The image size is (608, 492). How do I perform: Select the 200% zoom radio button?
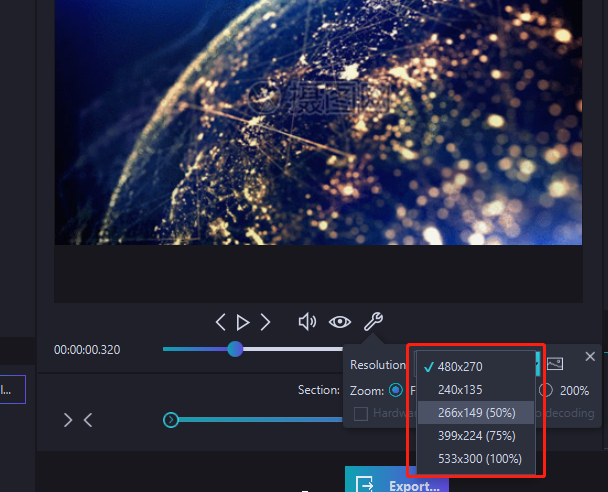pyautogui.click(x=546, y=390)
